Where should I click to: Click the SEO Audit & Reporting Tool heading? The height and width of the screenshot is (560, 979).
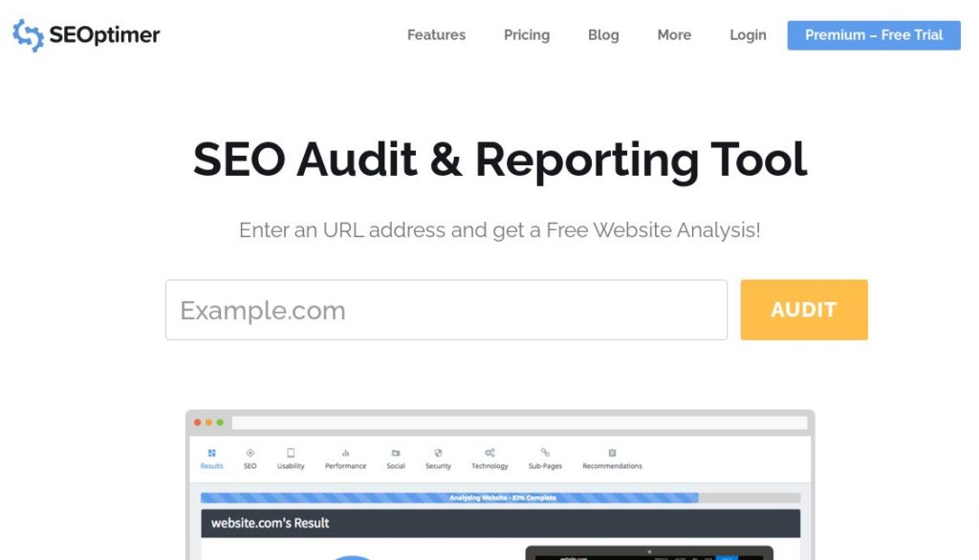click(x=500, y=160)
